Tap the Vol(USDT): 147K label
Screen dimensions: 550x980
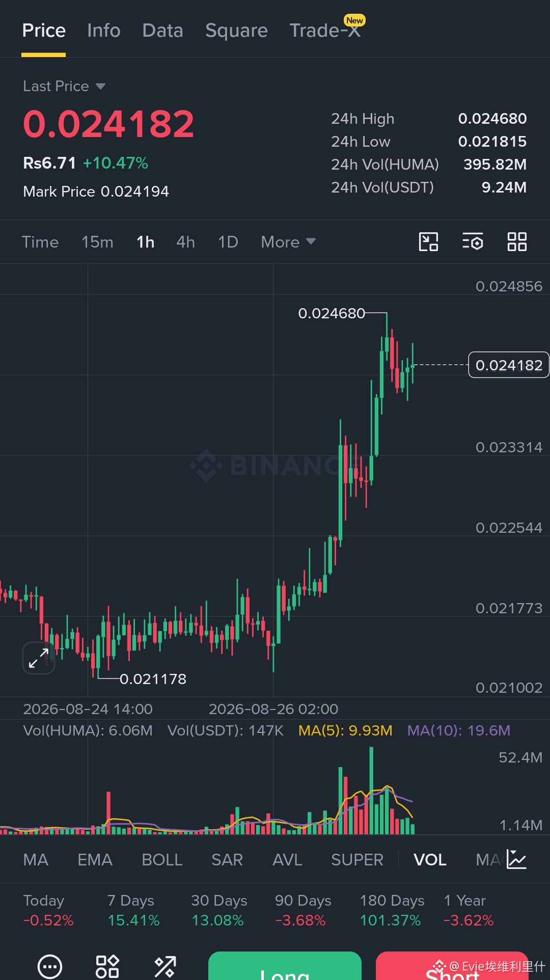click(226, 730)
